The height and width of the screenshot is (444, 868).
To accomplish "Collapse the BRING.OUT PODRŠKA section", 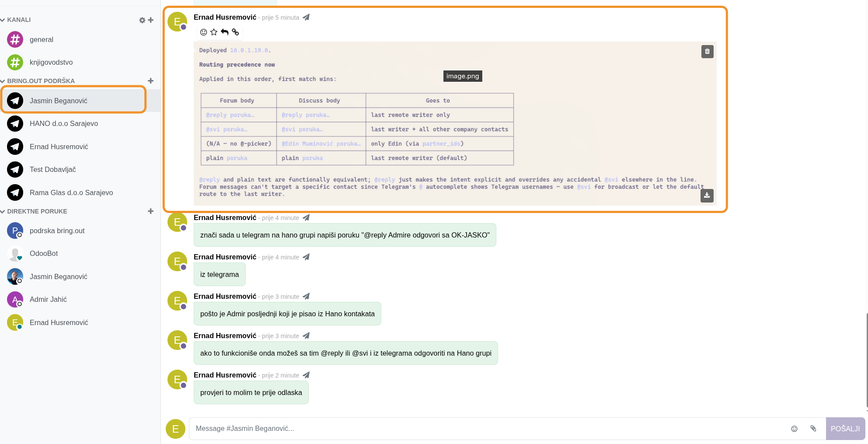I will pos(3,81).
